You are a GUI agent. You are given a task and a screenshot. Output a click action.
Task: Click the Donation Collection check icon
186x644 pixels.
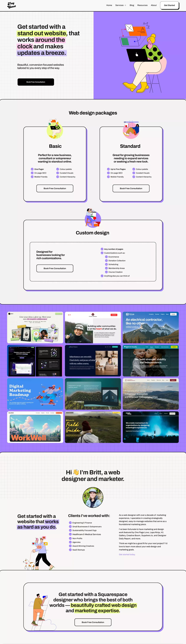(106, 260)
